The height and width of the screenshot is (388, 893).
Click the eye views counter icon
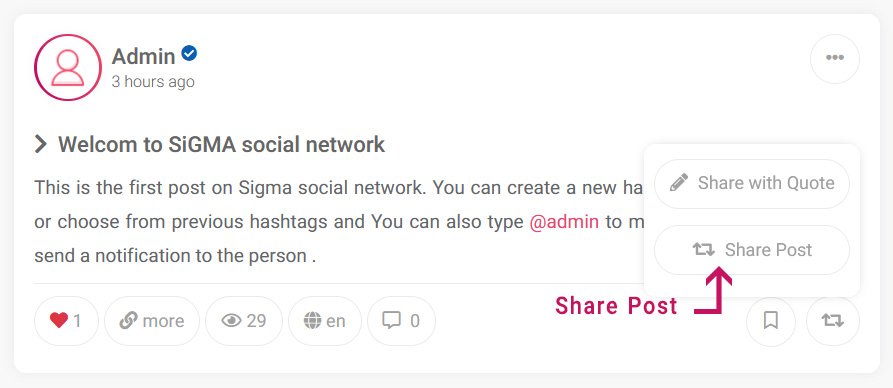click(x=231, y=321)
